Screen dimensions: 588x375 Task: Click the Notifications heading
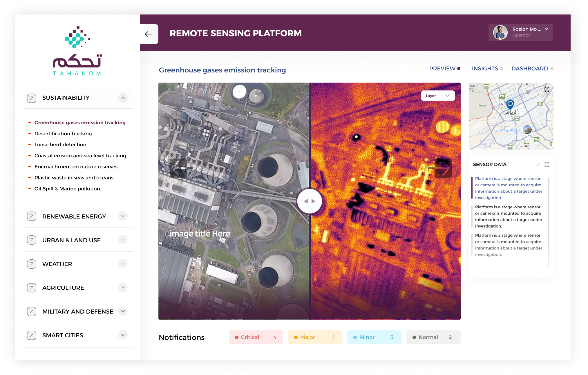coord(182,337)
